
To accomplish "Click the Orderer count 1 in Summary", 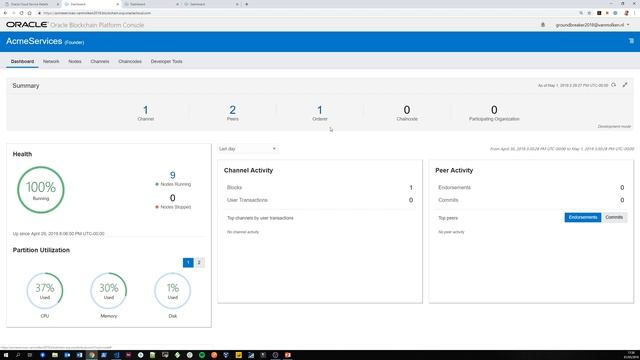I will [320, 110].
